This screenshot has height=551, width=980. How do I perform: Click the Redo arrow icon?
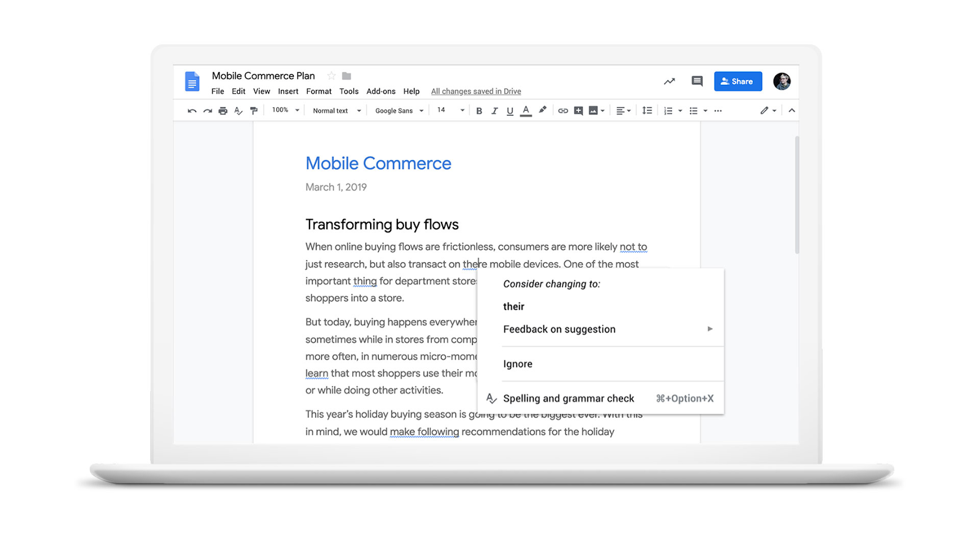pos(208,111)
